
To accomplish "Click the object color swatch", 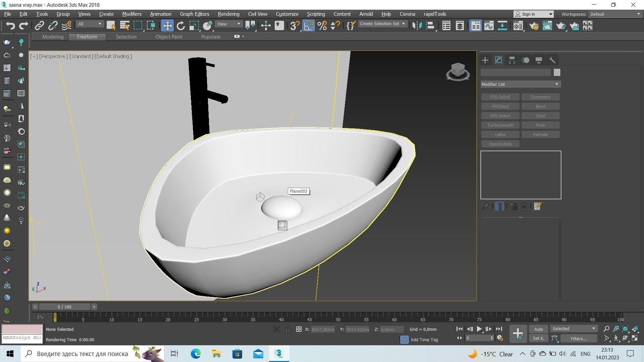I will 557,73.
